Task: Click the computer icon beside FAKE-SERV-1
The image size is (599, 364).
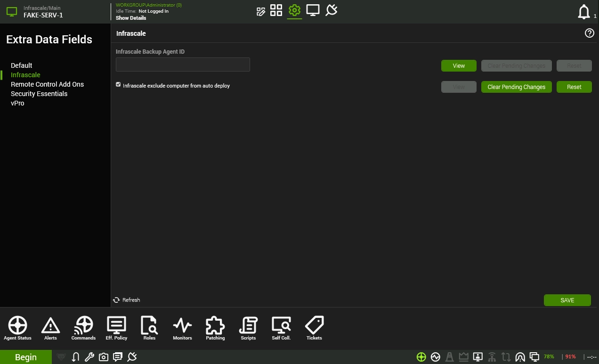Action: point(12,12)
